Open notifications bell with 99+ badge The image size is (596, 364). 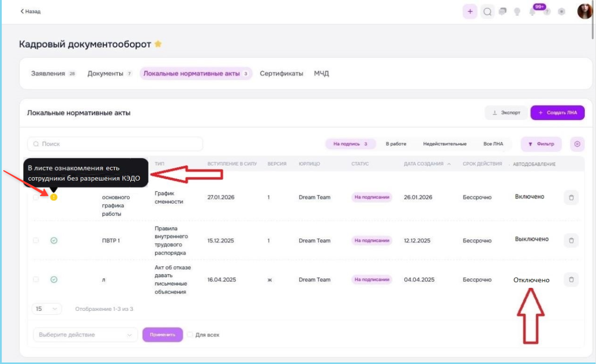click(x=532, y=11)
